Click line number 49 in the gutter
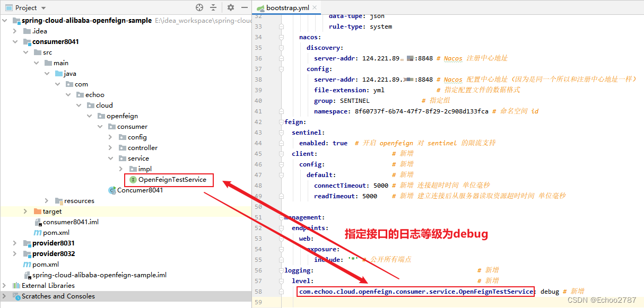Viewport: 644px width, 308px height. point(258,196)
